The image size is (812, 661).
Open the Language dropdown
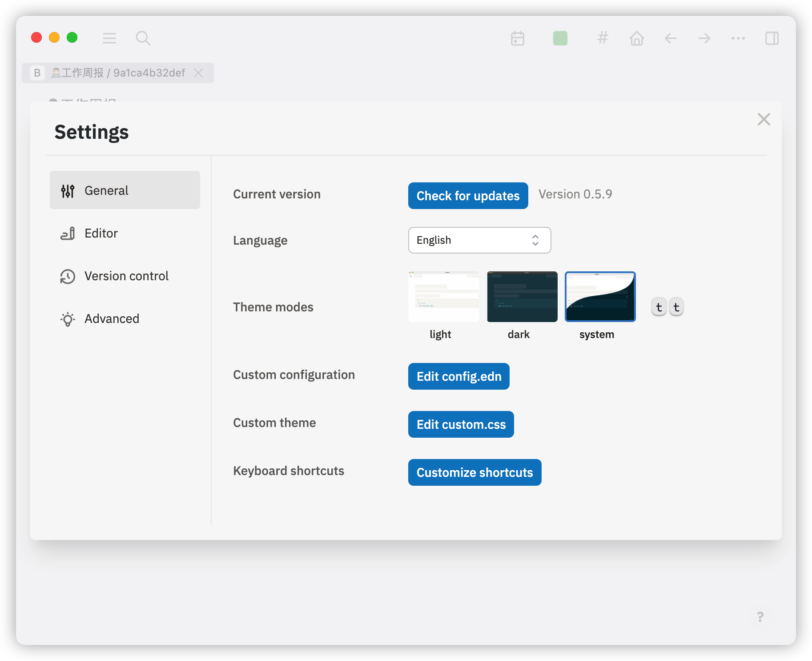tap(479, 240)
